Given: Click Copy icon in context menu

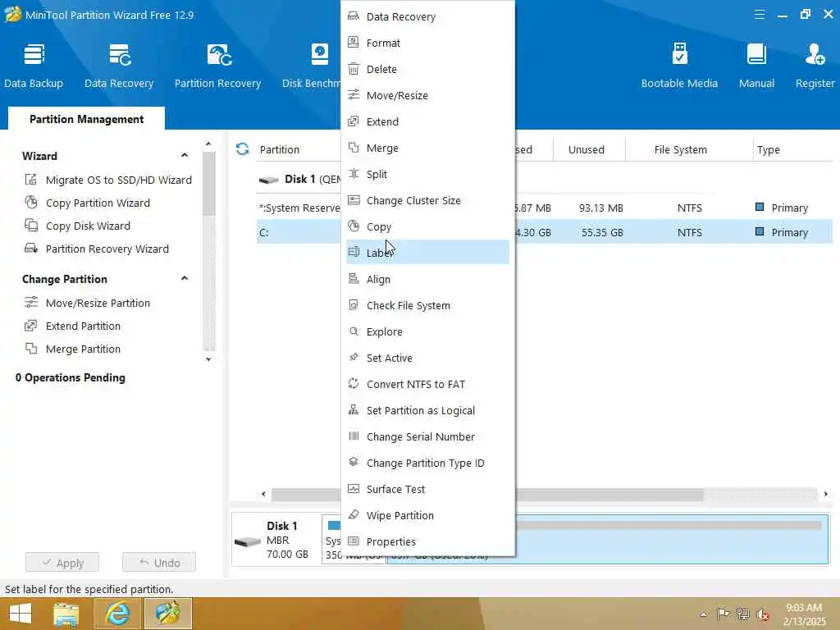Looking at the screenshot, I should [354, 226].
